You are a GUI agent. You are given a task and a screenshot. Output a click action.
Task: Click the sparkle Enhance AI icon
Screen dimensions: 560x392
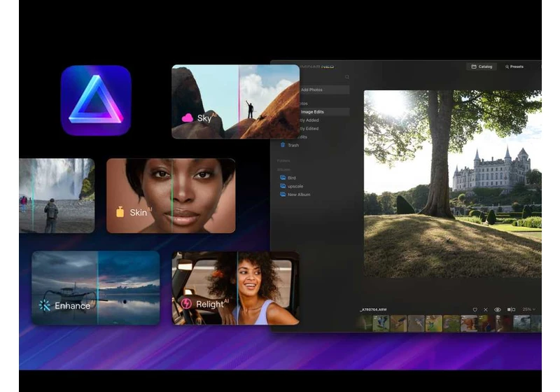45,305
